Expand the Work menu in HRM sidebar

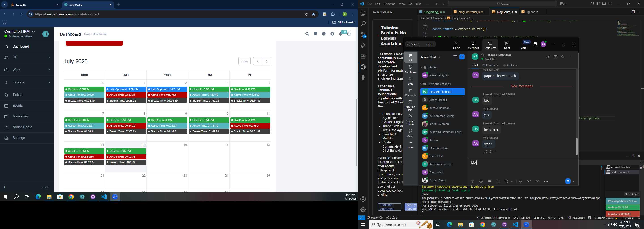[x=27, y=70]
